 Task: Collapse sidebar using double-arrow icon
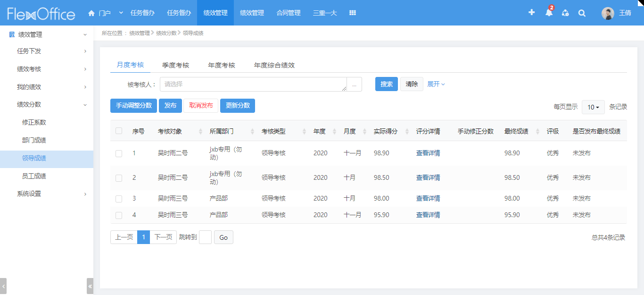pyautogui.click(x=90, y=286)
